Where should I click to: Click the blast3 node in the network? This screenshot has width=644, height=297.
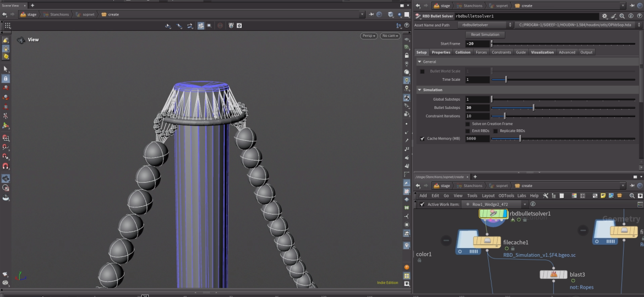553,274
